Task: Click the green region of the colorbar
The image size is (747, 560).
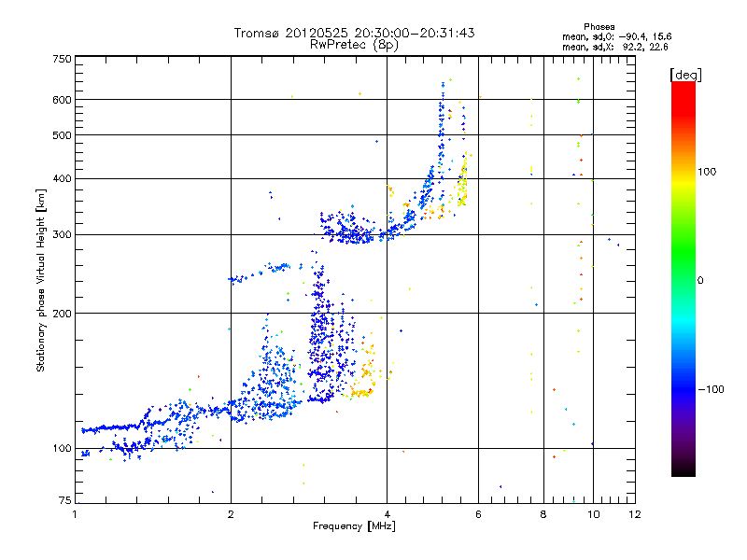Action: click(x=684, y=252)
